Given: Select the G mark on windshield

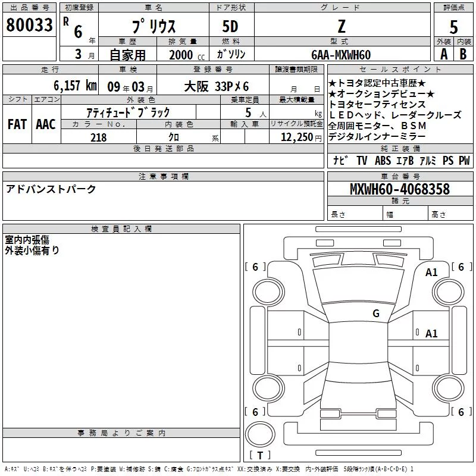Looking at the screenshot, I should [376, 314].
